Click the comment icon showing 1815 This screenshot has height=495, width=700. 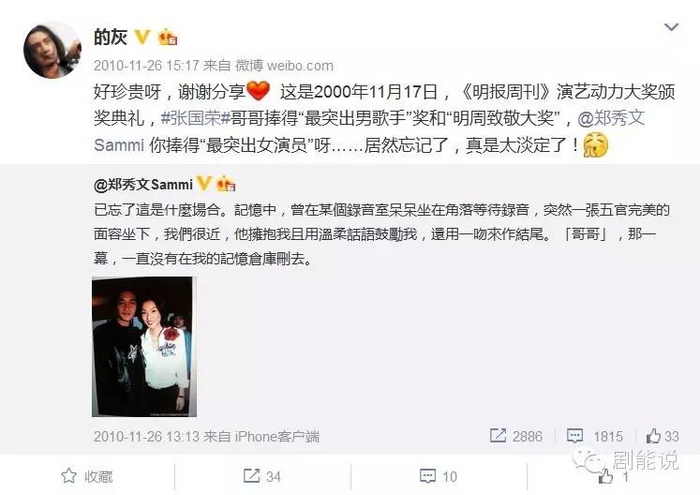tap(595, 436)
